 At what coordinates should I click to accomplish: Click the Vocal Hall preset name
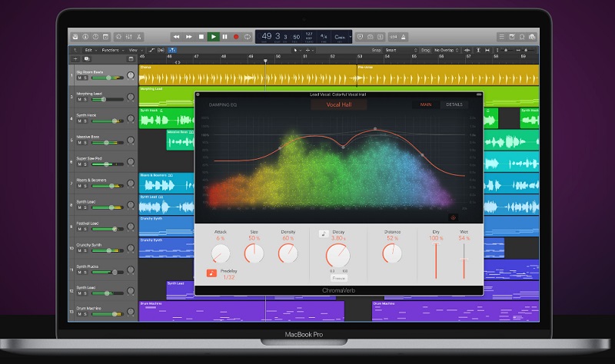[x=338, y=104]
